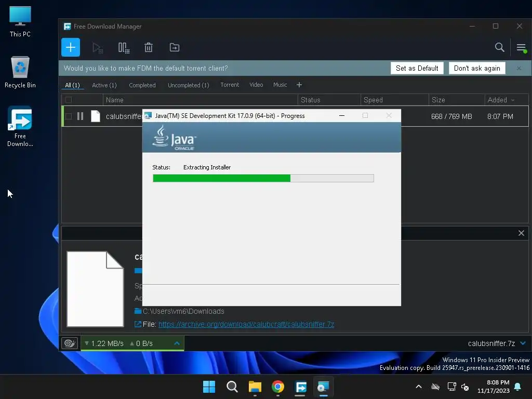Delete selected download with the trash icon

tap(149, 47)
